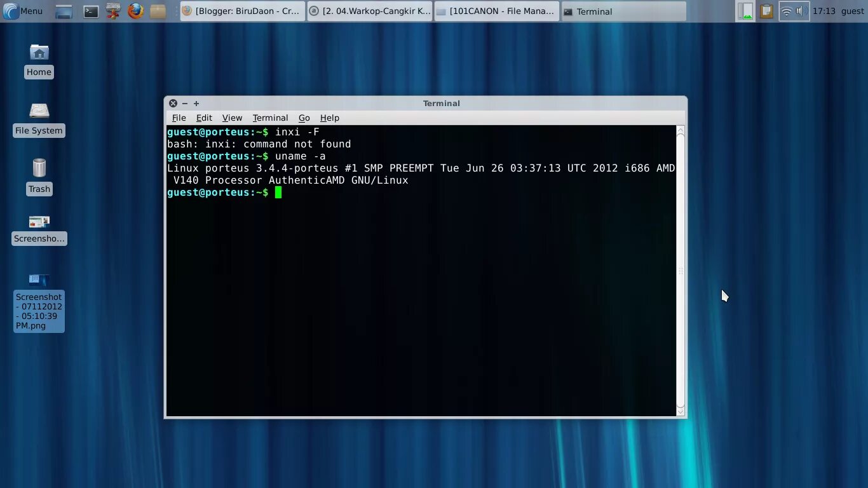This screenshot has width=868, height=488.
Task: Click the guest user name in panel
Action: (x=852, y=11)
